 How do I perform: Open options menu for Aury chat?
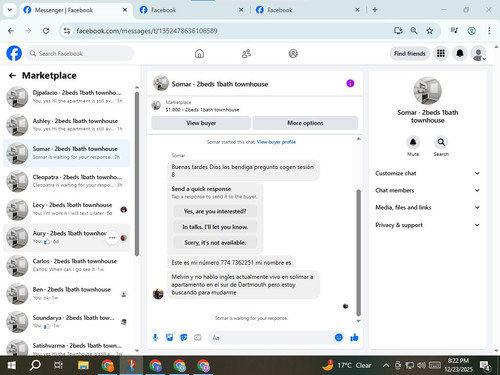[112, 238]
